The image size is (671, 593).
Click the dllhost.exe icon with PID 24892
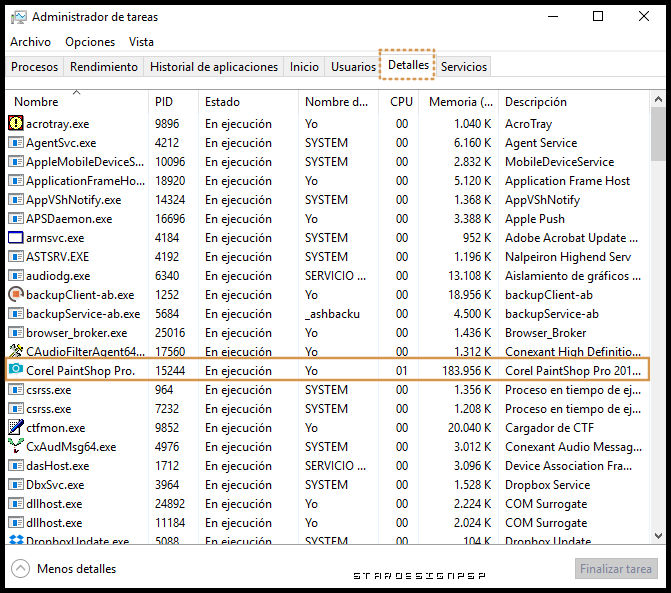(x=16, y=504)
